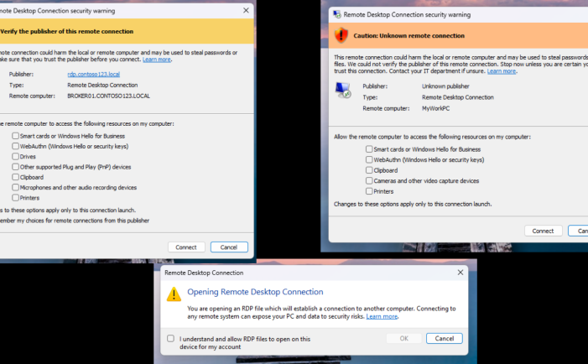Screen dimensions: 588x364
Task: Check Cameras and other video capture devices
Action: (369, 180)
